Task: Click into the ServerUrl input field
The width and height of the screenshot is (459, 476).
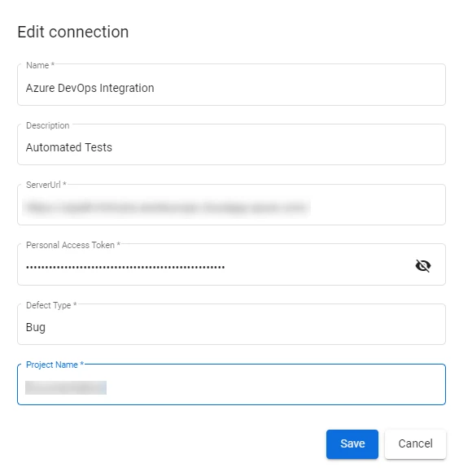Action: 231,204
